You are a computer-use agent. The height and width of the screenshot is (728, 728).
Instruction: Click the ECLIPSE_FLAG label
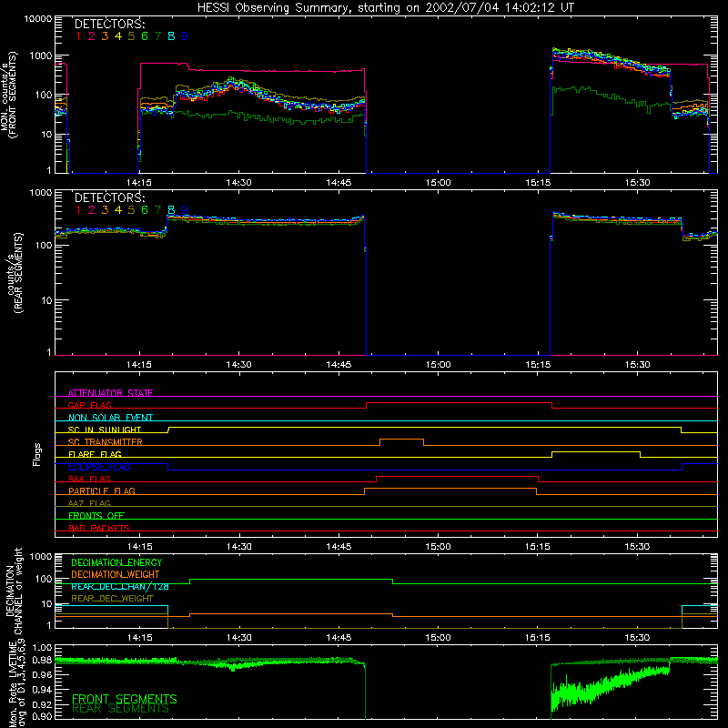[99, 467]
